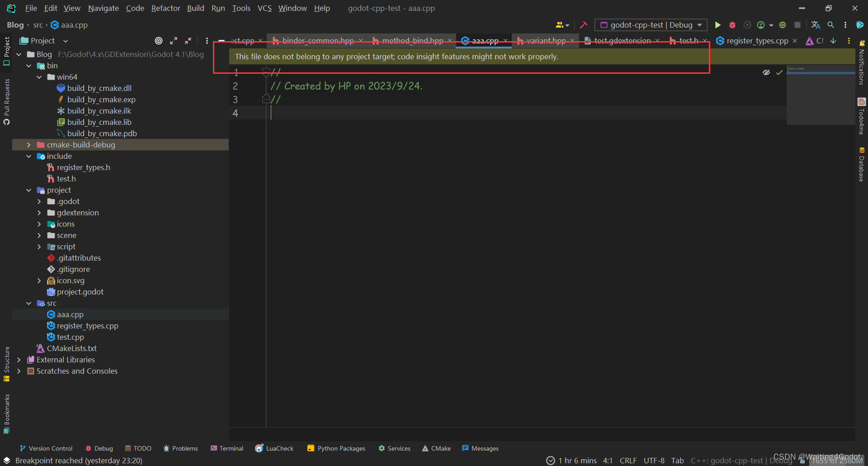Screen dimensions: 868x466
Task: Open Search Everywhere with the magnifier icon
Action: [x=831, y=25]
